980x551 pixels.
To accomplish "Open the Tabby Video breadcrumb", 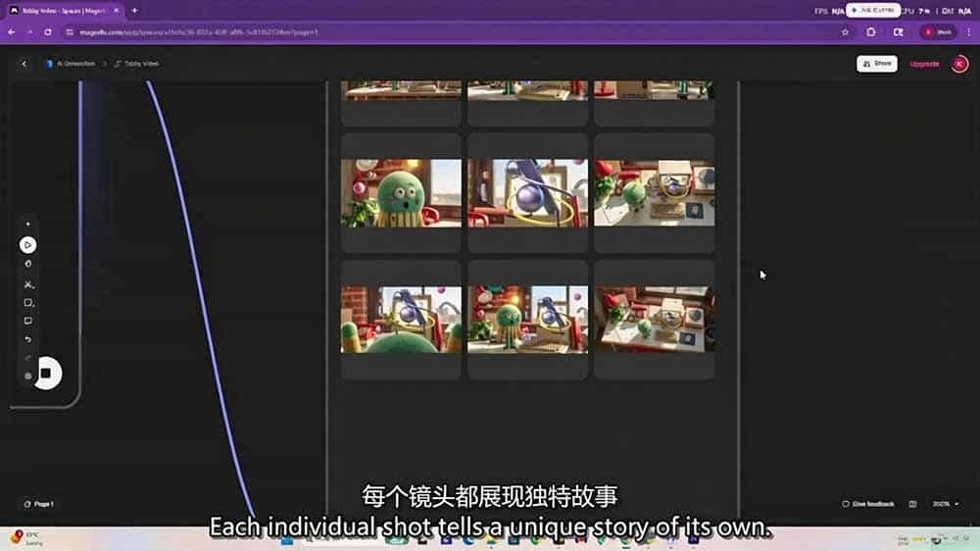I will tap(137, 64).
